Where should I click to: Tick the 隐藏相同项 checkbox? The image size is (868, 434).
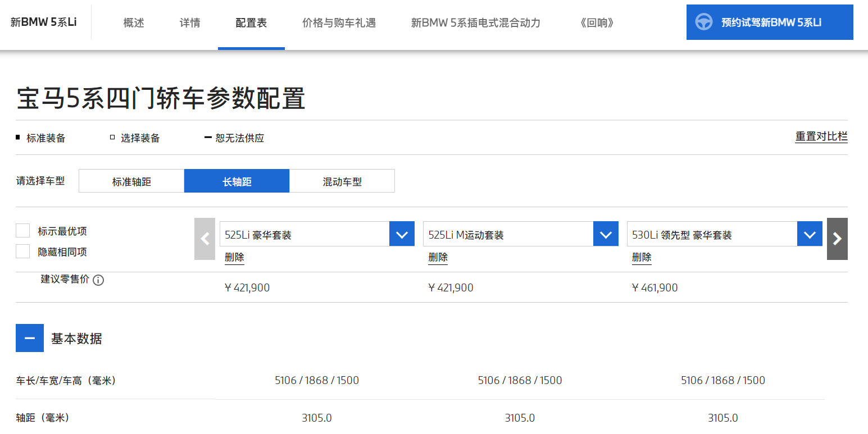23,252
